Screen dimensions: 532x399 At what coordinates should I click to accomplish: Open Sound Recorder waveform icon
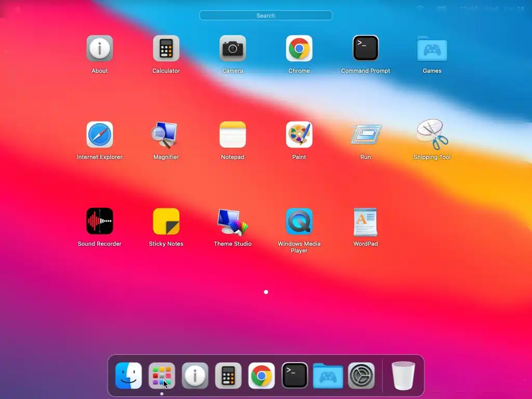point(99,221)
